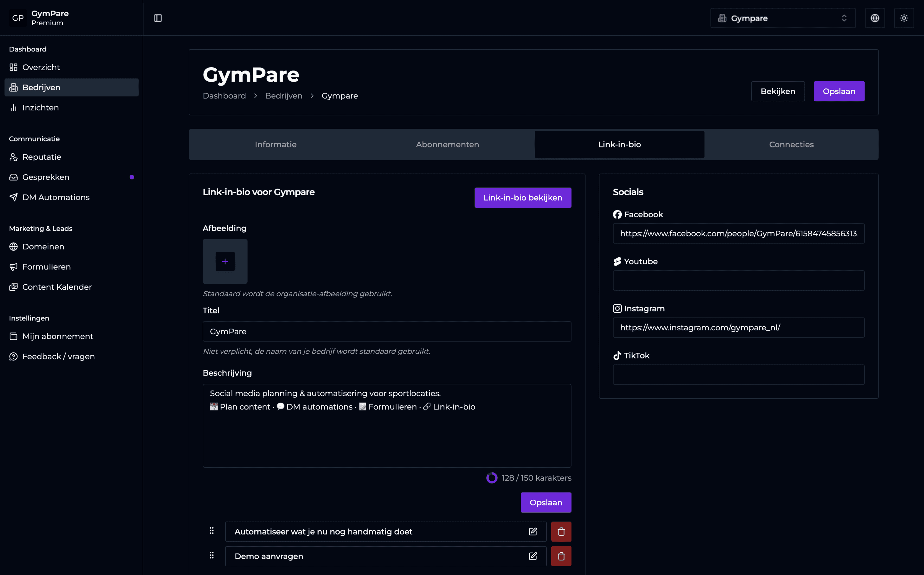Click Link-in-bio bekijken button
924x575 pixels.
[523, 198]
